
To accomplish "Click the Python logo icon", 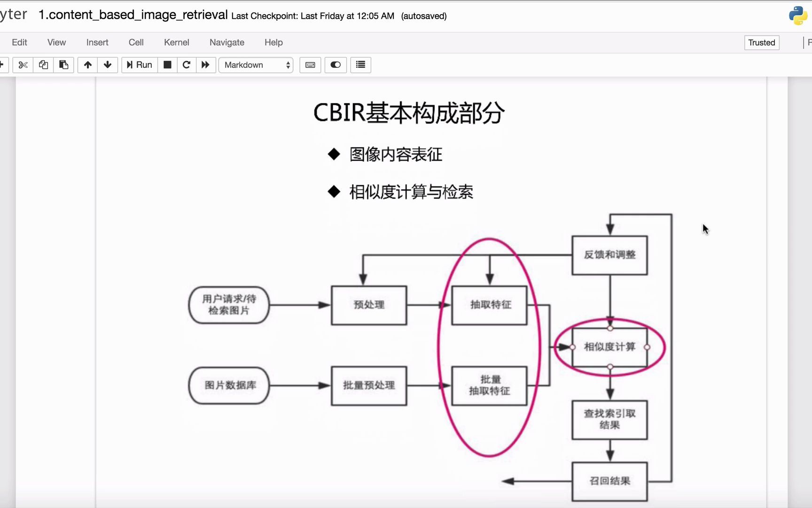I will click(x=798, y=16).
